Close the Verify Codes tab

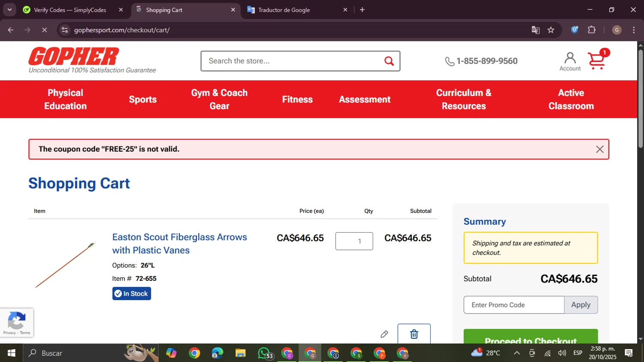coord(121,9)
